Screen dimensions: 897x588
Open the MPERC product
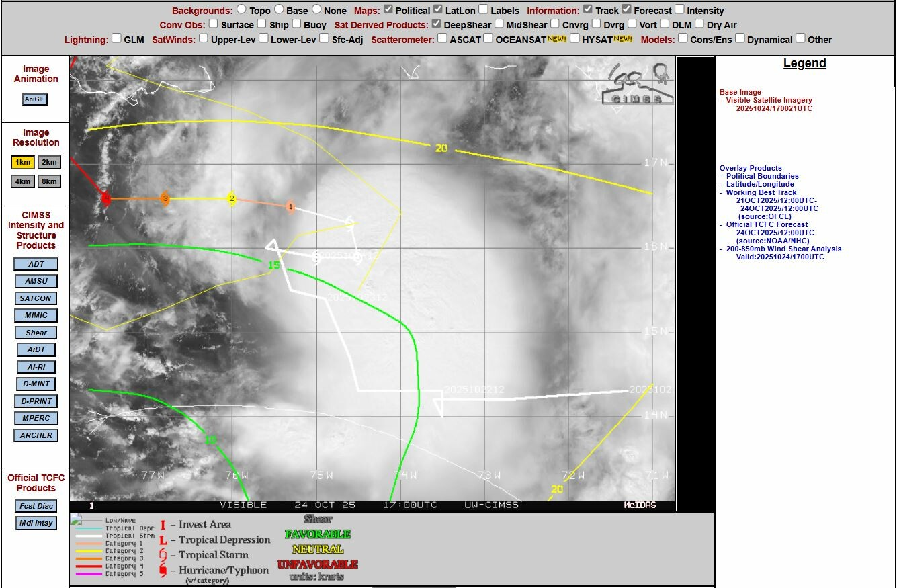coord(36,418)
